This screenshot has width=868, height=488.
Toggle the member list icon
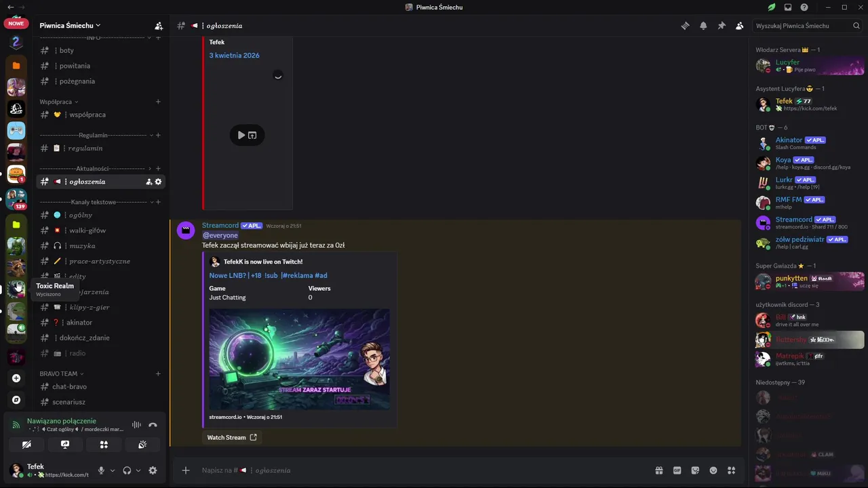(739, 26)
